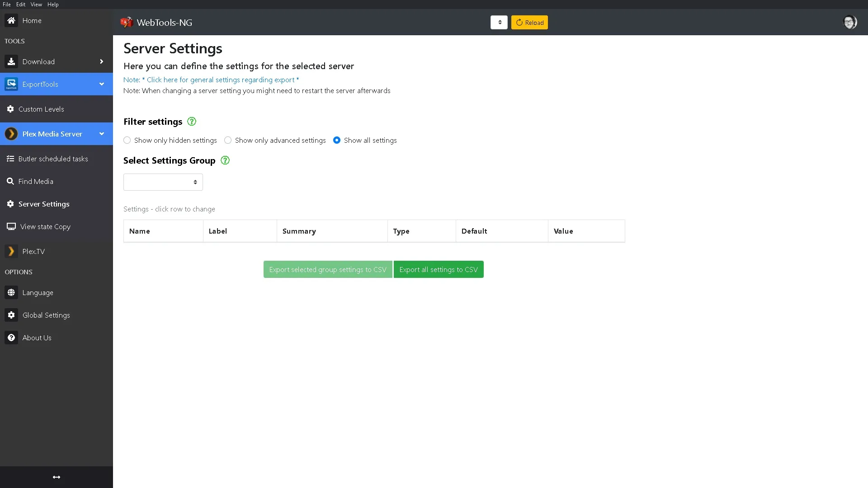This screenshot has height=488, width=868.
Task: Click the View state Copy icon
Action: (11, 226)
